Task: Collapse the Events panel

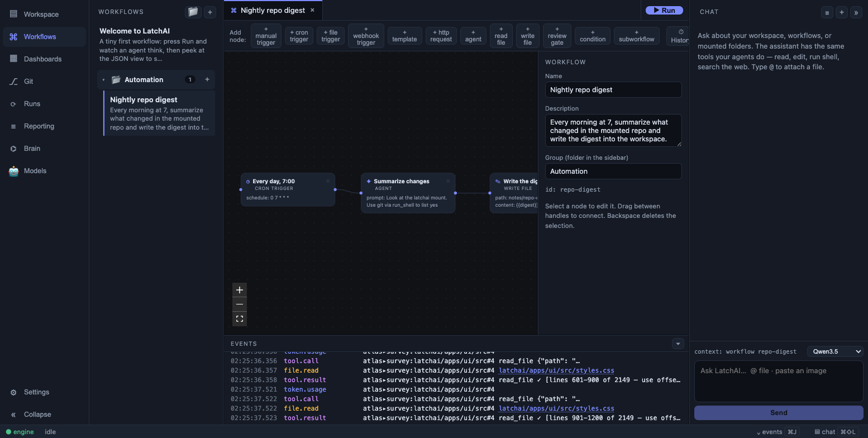Action: [678, 344]
